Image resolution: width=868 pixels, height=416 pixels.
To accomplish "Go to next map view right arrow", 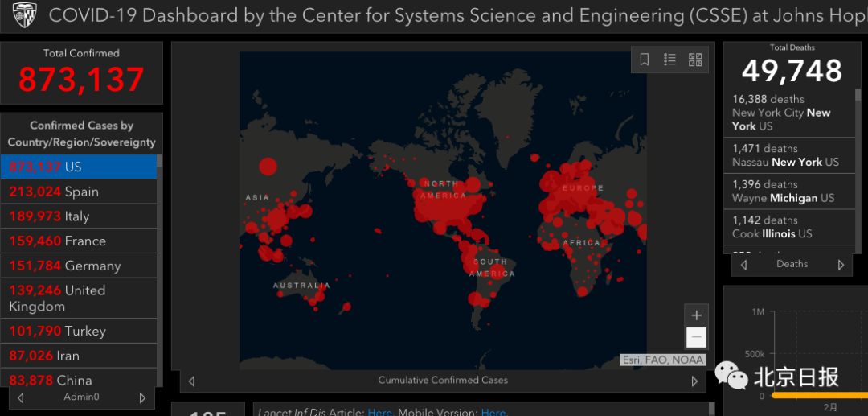I will click(694, 381).
